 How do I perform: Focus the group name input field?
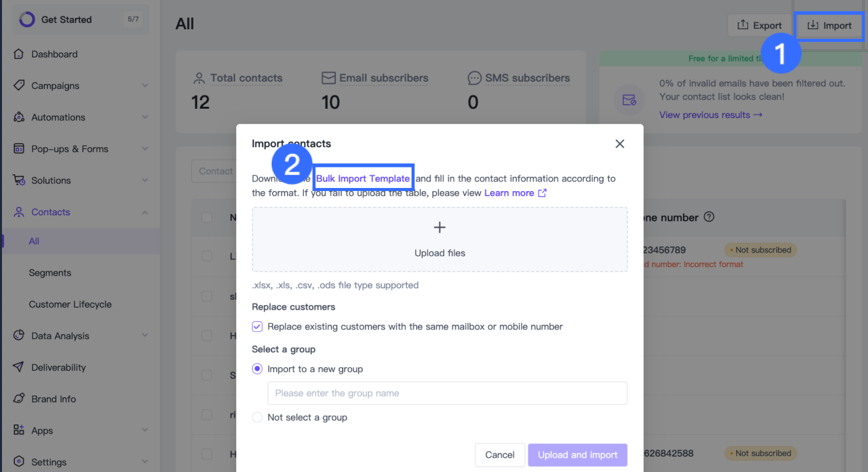(x=447, y=393)
